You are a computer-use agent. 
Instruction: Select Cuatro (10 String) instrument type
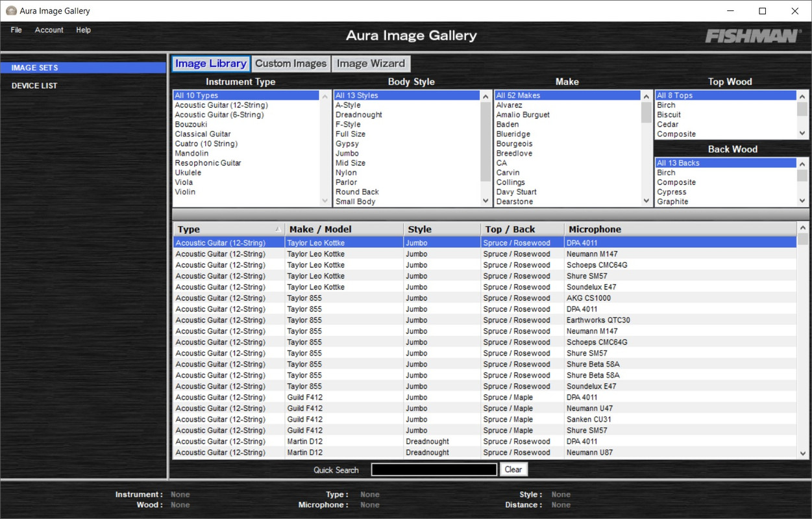[x=246, y=144]
